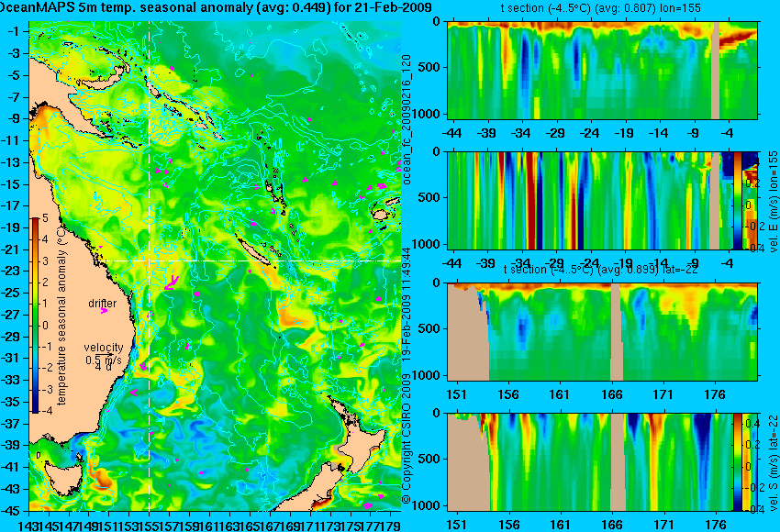Screen dimensions: 780x532
Task: Click the 't section' title showing lat=-22
Action: [601, 270]
